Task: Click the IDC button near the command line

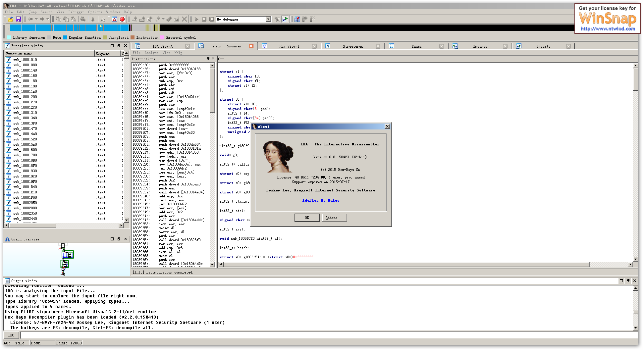Action: [11, 335]
